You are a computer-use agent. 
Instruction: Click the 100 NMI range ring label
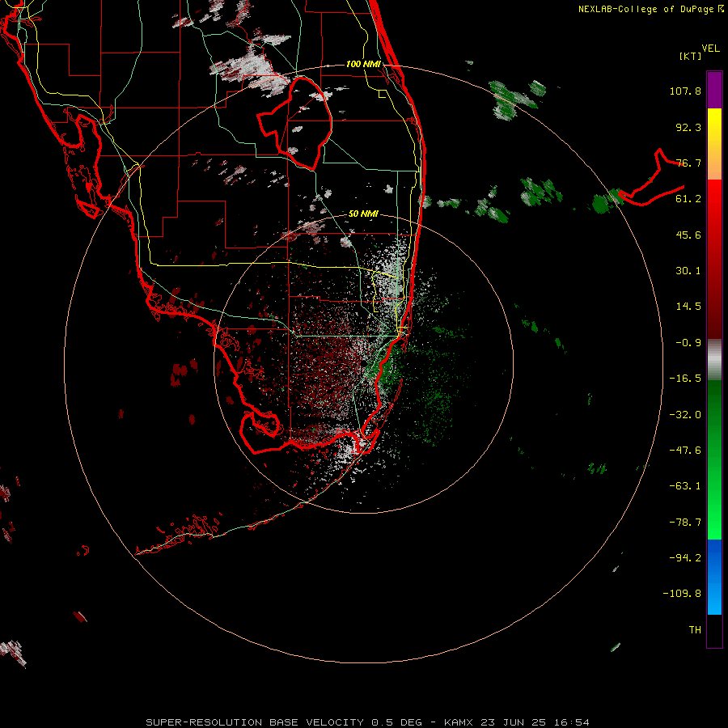(363, 64)
